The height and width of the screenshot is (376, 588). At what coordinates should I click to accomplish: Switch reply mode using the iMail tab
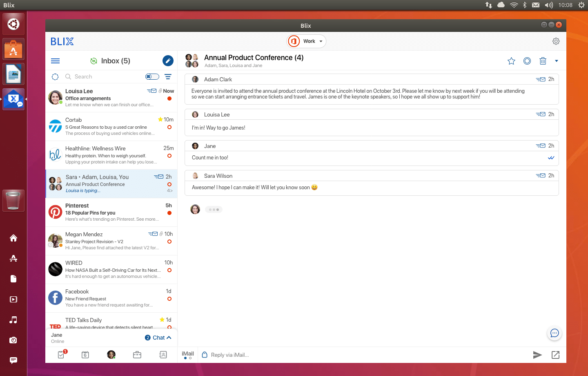[x=188, y=355]
